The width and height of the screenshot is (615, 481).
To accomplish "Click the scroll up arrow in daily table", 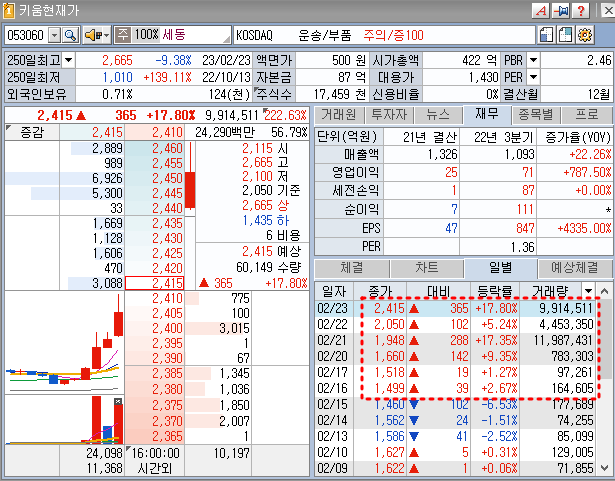I will (604, 291).
